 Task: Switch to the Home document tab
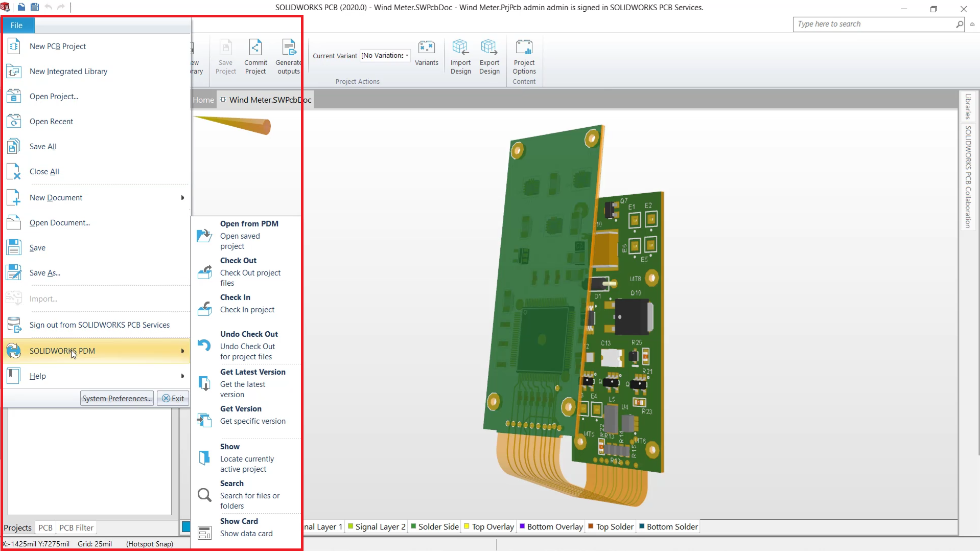203,100
